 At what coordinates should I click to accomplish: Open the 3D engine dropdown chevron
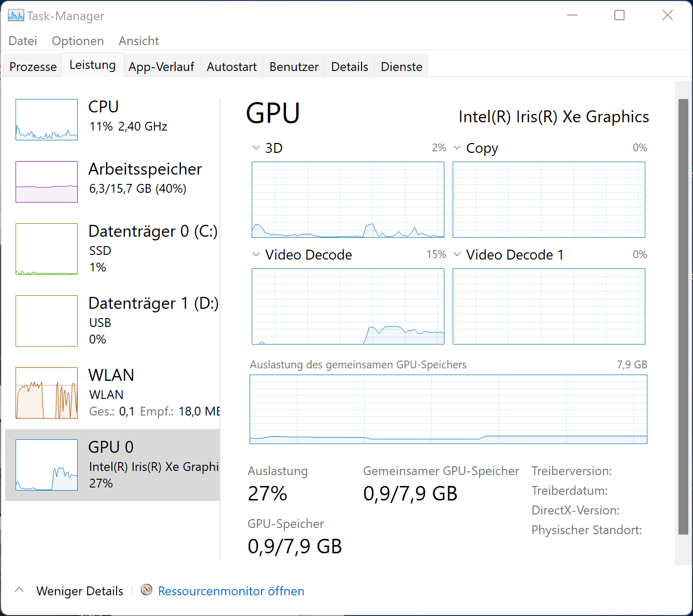coord(256,148)
